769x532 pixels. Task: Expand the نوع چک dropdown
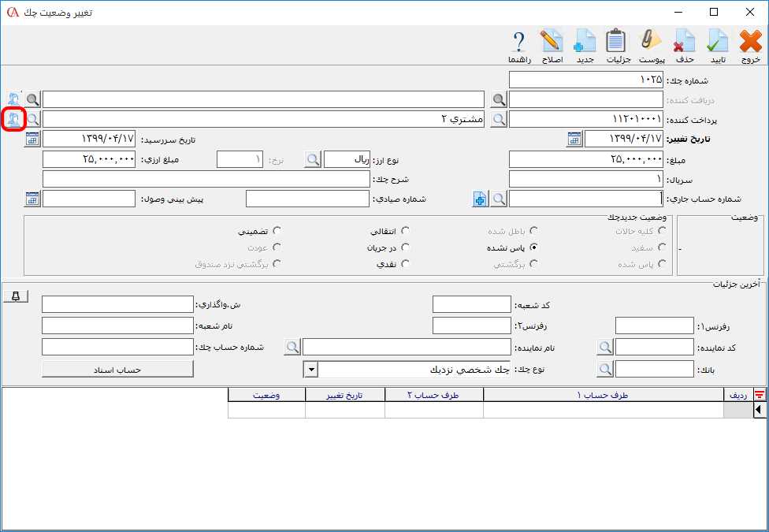[310, 369]
